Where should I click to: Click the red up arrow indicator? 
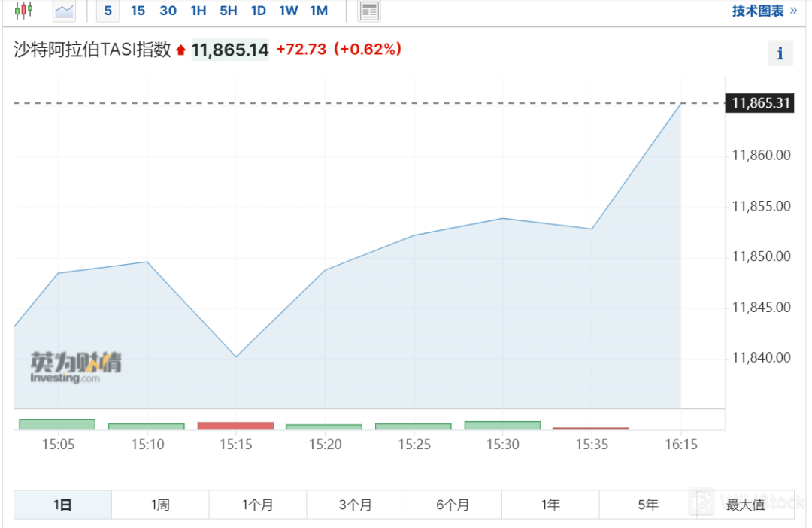pos(180,50)
